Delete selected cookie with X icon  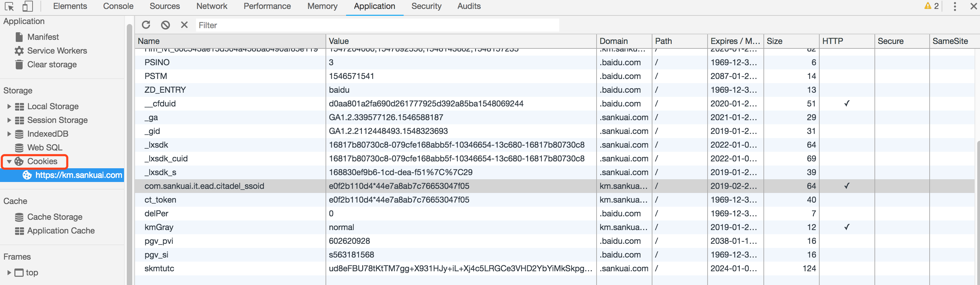(x=184, y=25)
